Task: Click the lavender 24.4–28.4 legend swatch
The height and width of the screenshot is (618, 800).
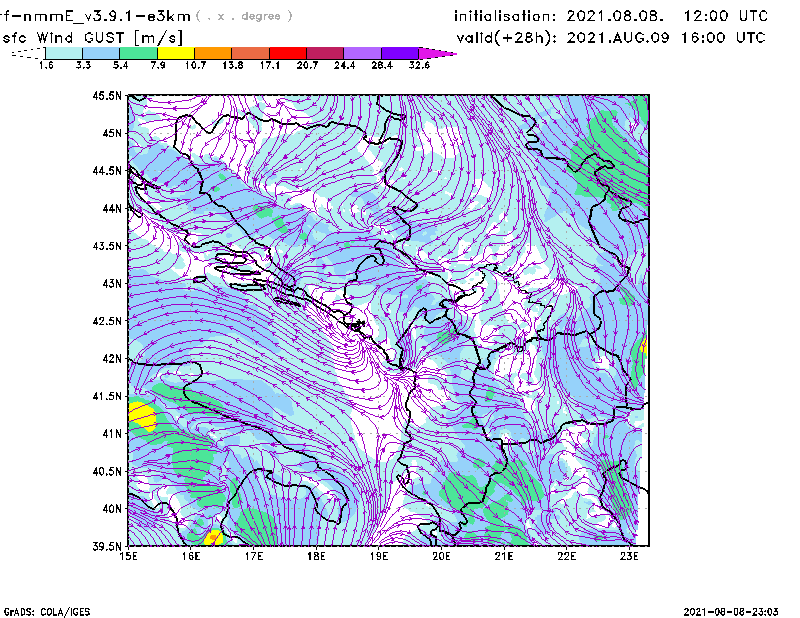Action: (x=362, y=53)
